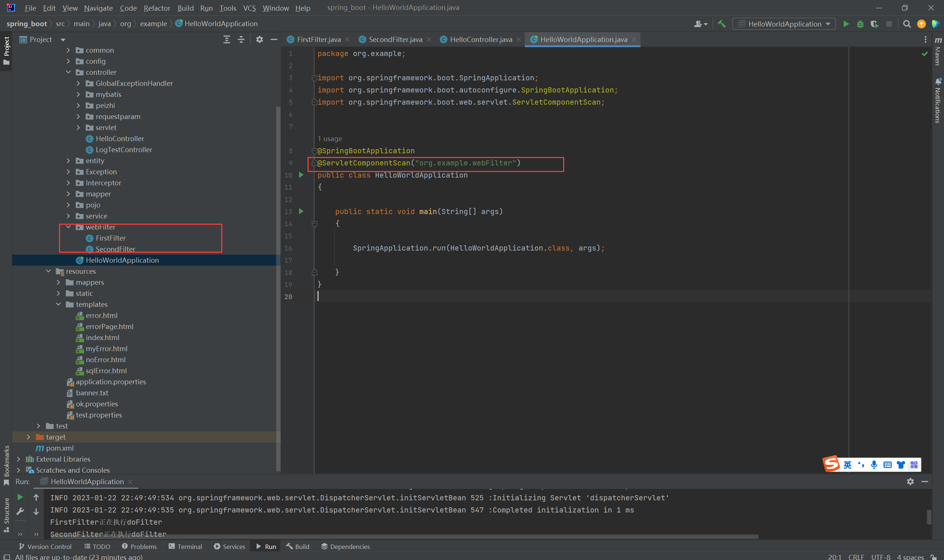This screenshot has height=560, width=944.
Task: Click run gutter icon beside main method
Action: [x=301, y=211]
